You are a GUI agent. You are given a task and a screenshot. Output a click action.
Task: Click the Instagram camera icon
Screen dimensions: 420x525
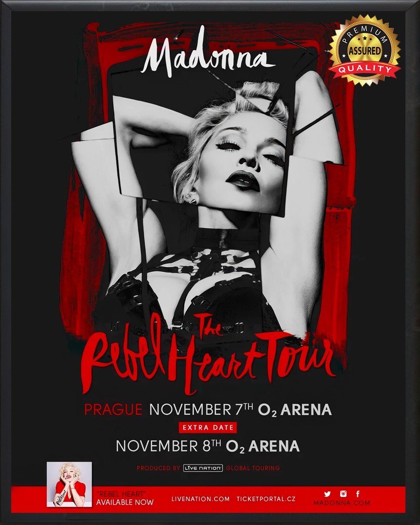click(343, 493)
